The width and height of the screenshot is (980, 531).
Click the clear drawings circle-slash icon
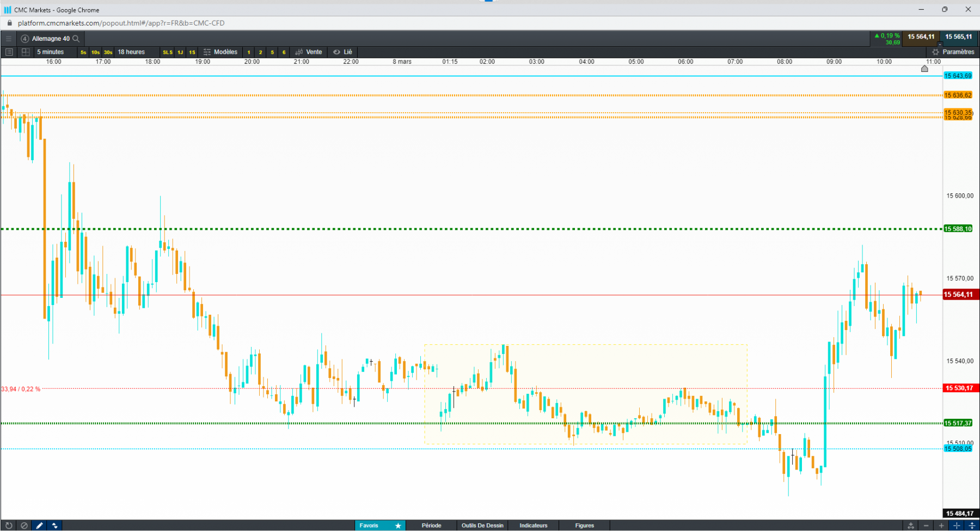click(x=24, y=526)
